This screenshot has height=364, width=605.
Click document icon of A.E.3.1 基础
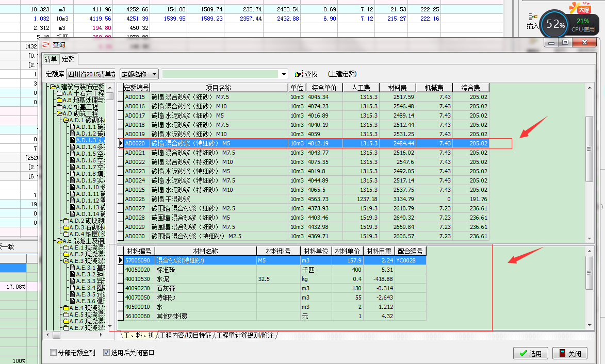pos(73,268)
